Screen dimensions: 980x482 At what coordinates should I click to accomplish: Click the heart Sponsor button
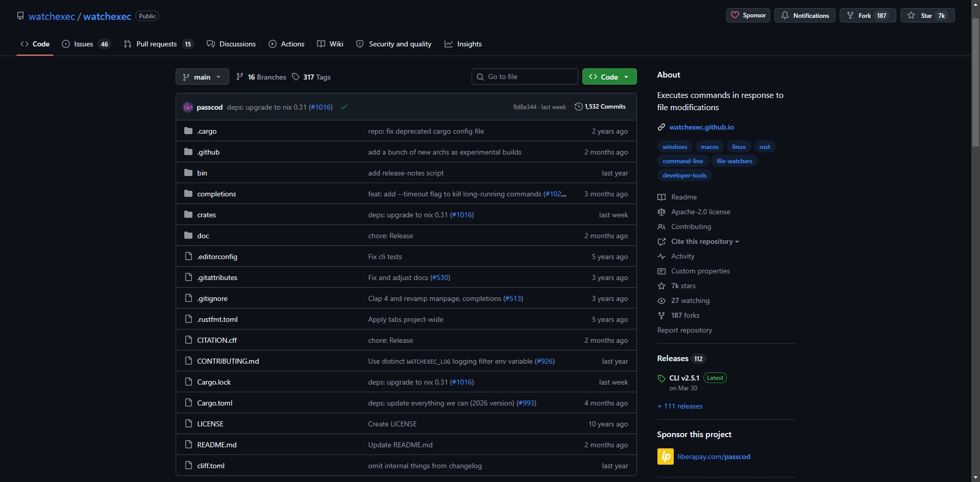point(748,15)
